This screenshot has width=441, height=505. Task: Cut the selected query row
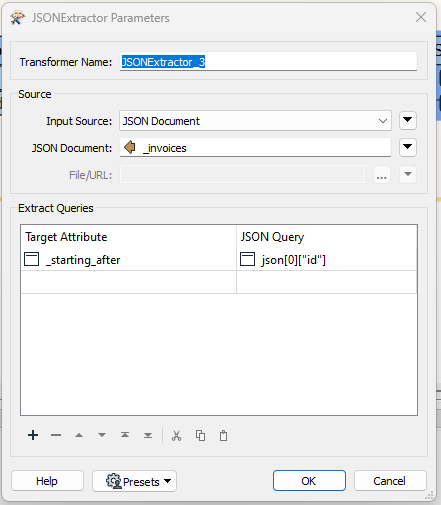(x=177, y=435)
